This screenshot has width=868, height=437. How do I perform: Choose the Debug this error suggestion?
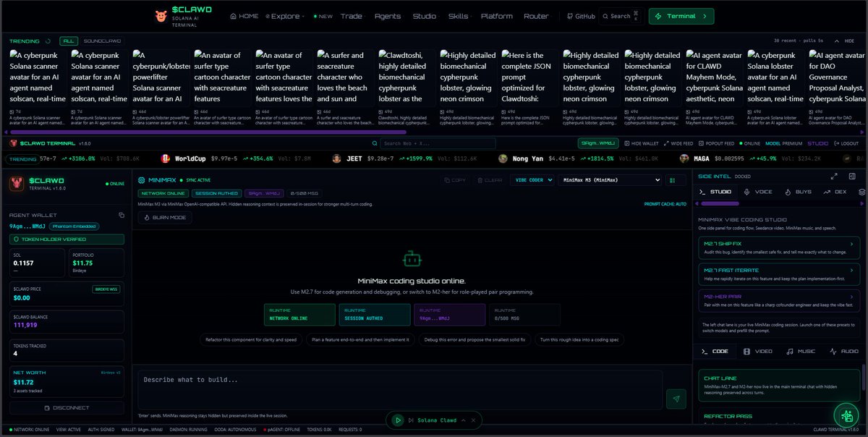[x=475, y=339]
